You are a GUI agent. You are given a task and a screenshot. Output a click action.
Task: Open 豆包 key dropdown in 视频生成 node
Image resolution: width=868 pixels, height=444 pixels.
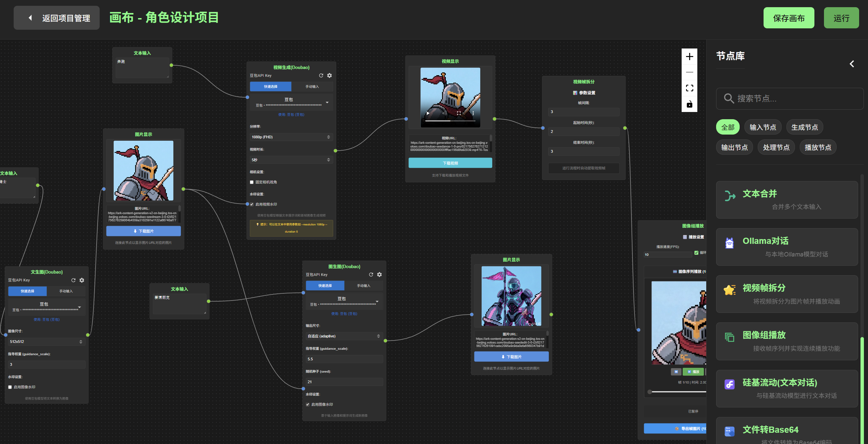[291, 102]
